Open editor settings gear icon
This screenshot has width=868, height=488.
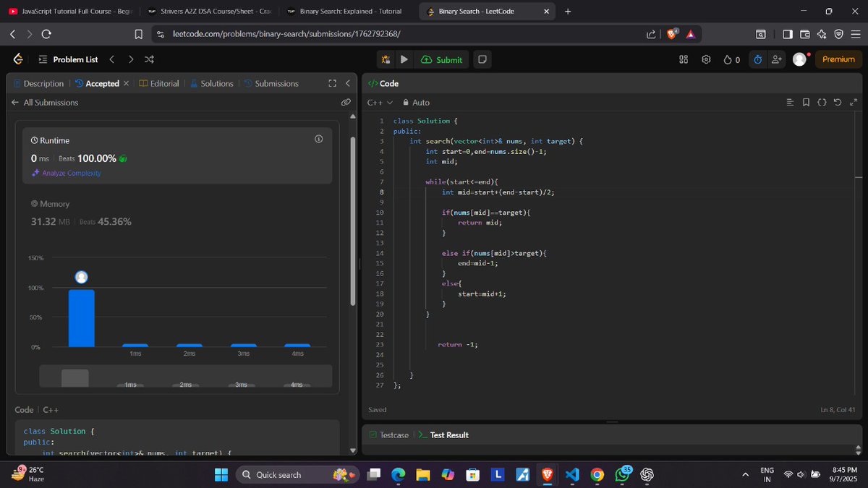tap(706, 59)
